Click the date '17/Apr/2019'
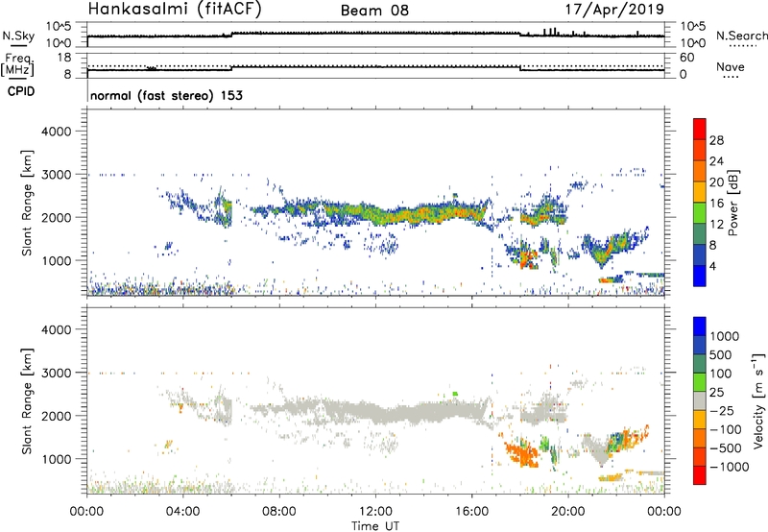768x532 pixels. (x=614, y=10)
